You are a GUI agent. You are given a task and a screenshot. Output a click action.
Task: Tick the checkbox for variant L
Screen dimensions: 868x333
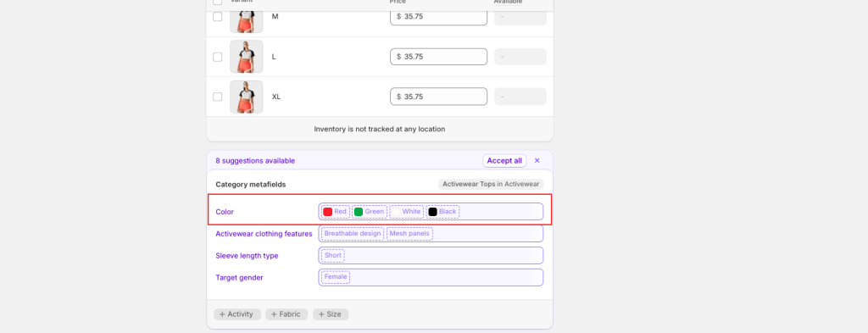pos(218,57)
